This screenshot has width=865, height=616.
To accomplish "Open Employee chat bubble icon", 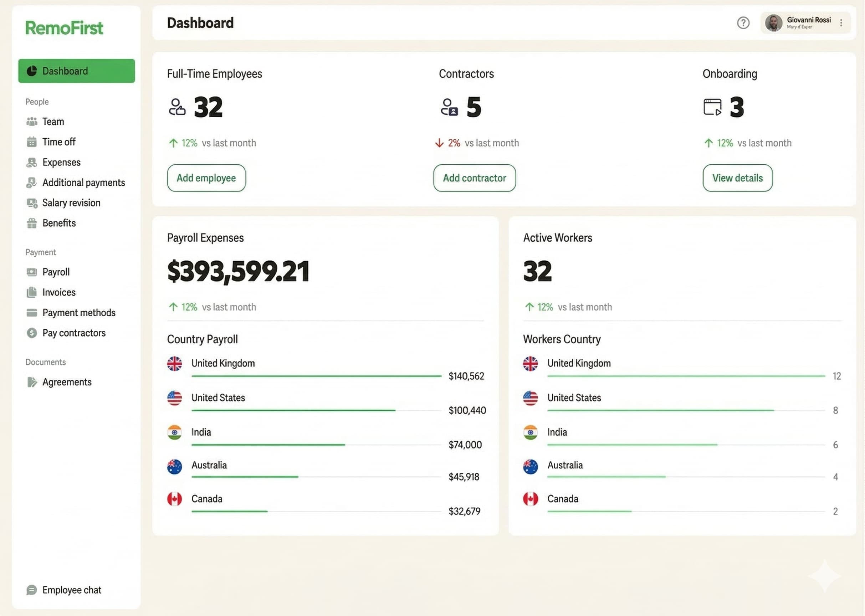I will point(32,590).
